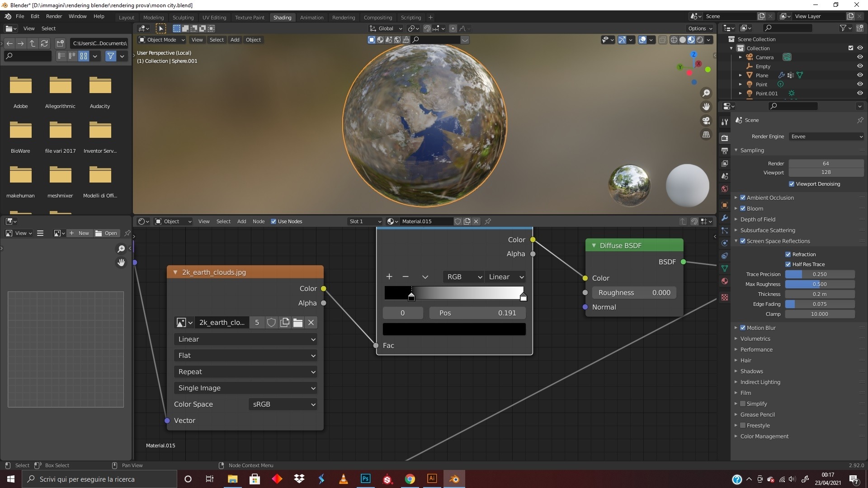Screen dimensions: 868x488
Task: Open sRGB Color Space dropdown
Action: pyautogui.click(x=283, y=404)
